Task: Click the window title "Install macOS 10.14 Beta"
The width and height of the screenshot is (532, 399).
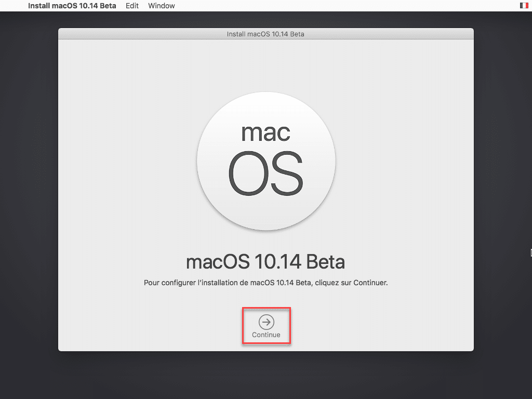Action: [265, 34]
